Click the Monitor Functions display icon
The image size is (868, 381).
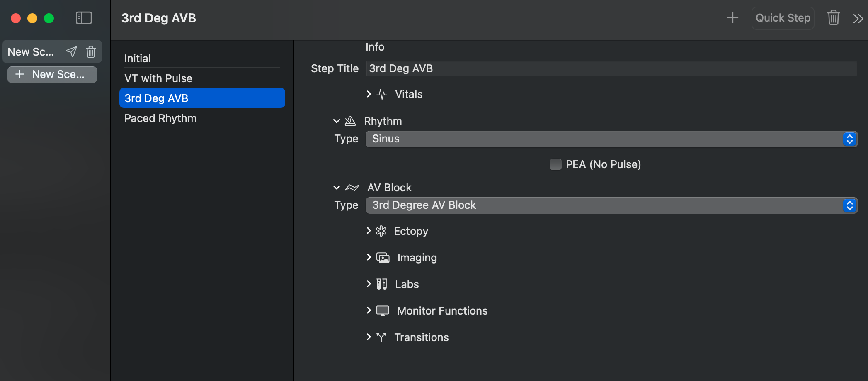383,311
